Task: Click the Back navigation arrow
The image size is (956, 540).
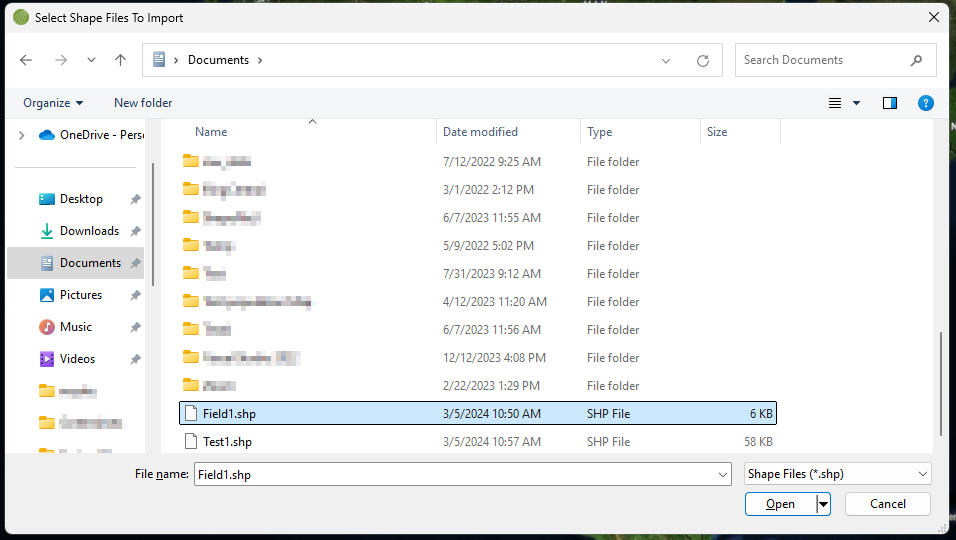Action: coord(26,60)
